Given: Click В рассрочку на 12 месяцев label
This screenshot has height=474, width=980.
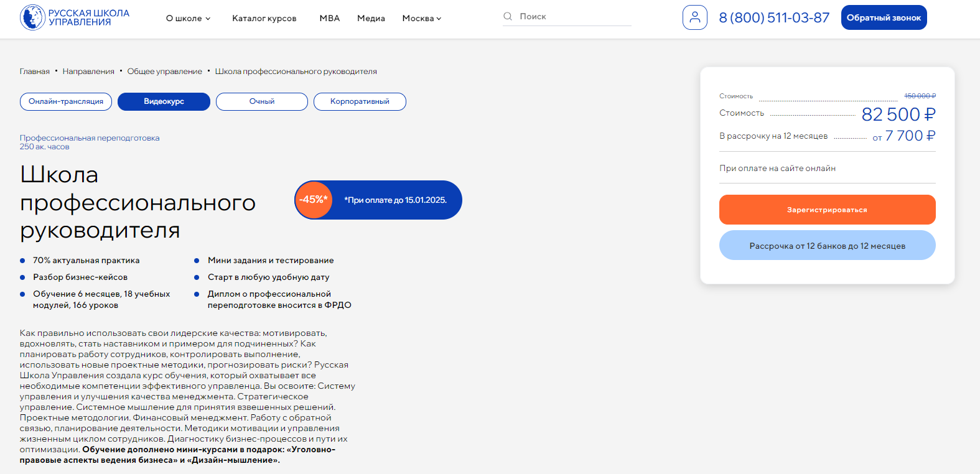Looking at the screenshot, I should 773,136.
